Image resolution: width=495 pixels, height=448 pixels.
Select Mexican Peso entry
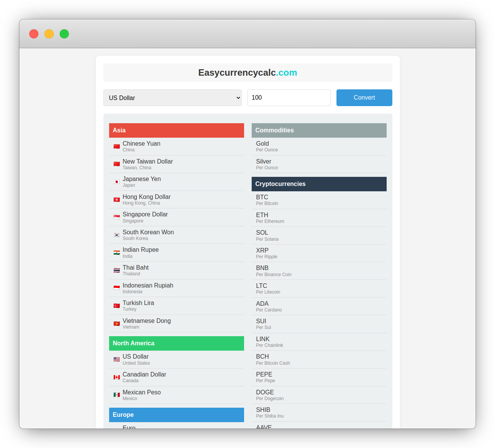pyautogui.click(x=176, y=395)
